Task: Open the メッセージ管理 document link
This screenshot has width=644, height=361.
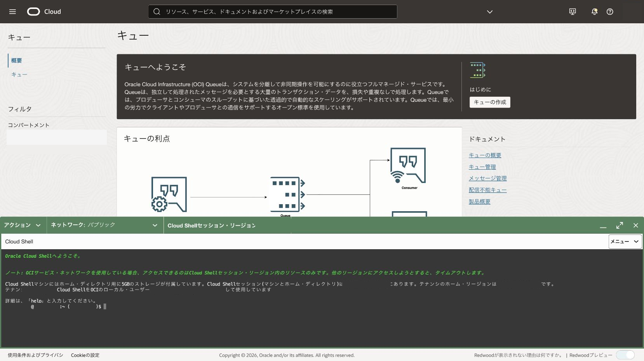Action: click(x=487, y=179)
